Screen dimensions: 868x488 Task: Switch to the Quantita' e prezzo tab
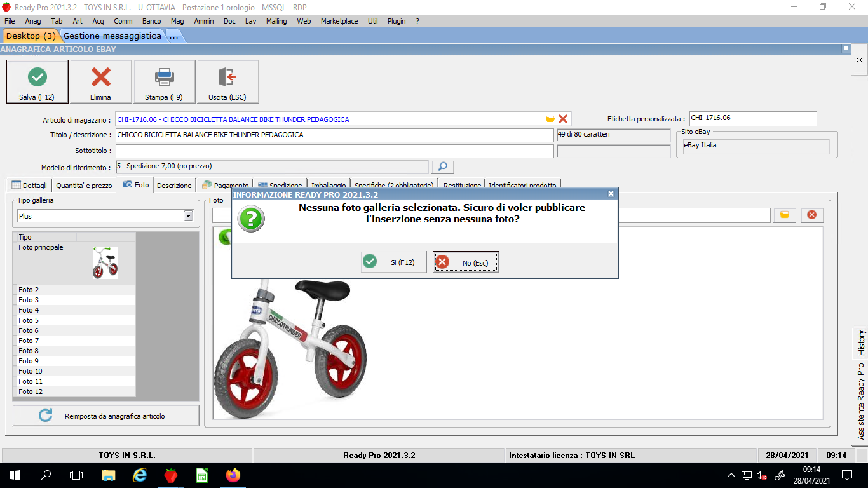pyautogui.click(x=84, y=185)
